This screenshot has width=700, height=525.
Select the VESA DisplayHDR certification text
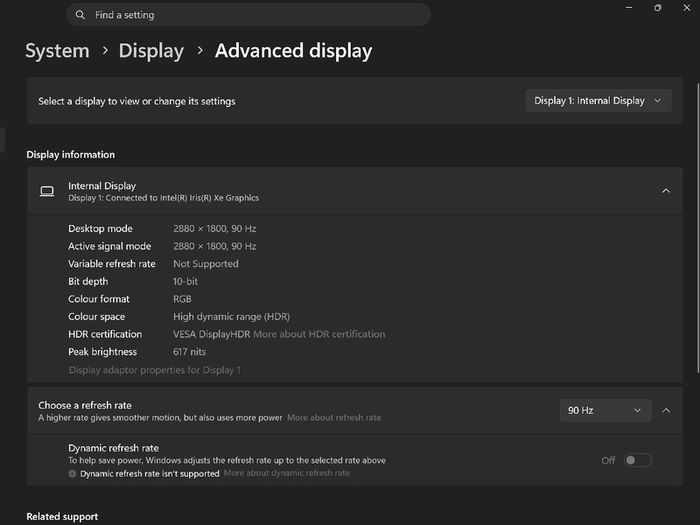pyautogui.click(x=212, y=334)
